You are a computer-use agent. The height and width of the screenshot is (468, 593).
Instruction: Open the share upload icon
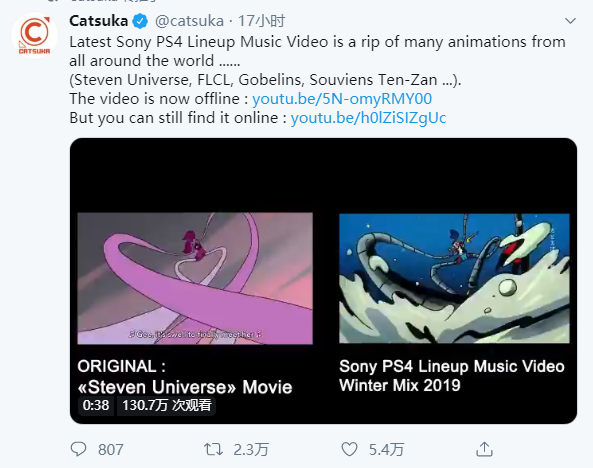[x=484, y=449]
